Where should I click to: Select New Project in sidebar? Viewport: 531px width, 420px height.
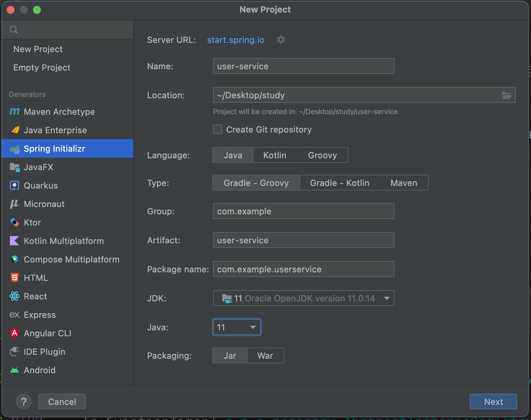coord(68,49)
